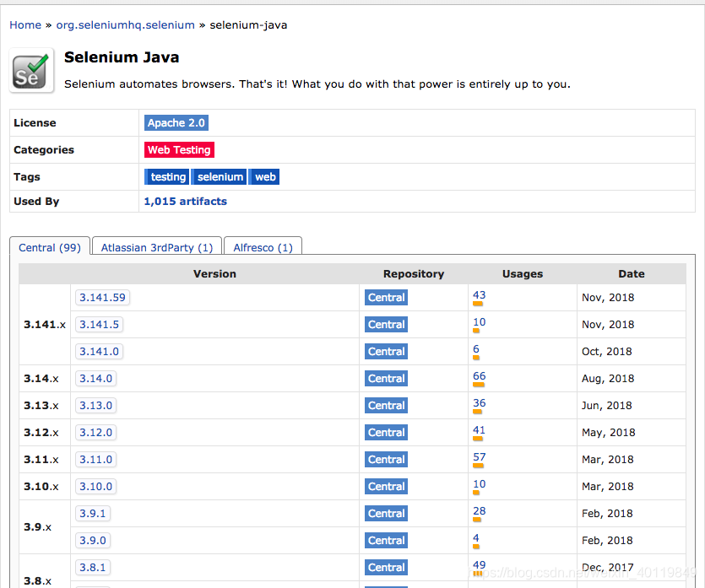Viewport: 705px width, 588px height.
Task: Open version 3.141.5
Action: [100, 324]
